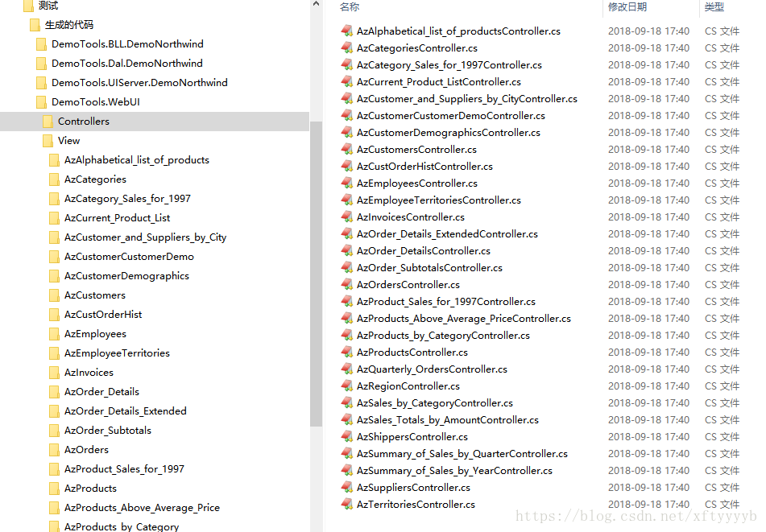Click the AzInvoices folder icon in tree

tap(54, 373)
